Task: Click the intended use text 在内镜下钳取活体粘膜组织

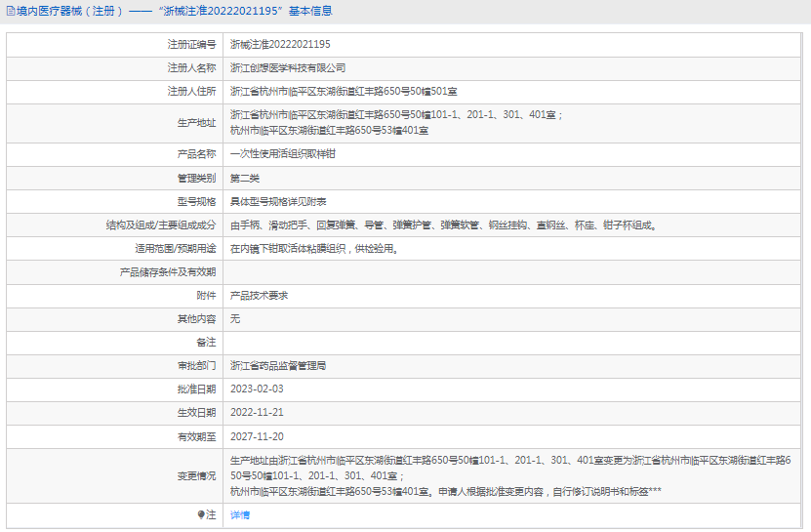Action: click(314, 249)
